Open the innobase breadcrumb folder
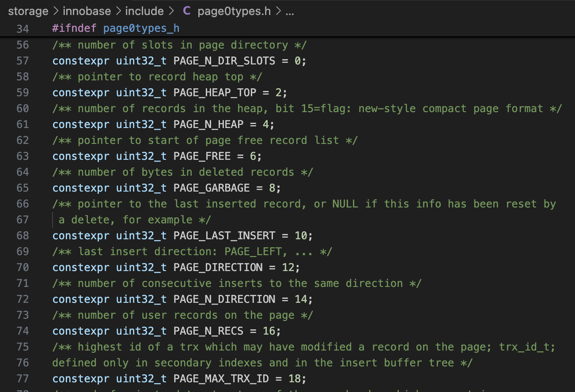 pos(87,11)
